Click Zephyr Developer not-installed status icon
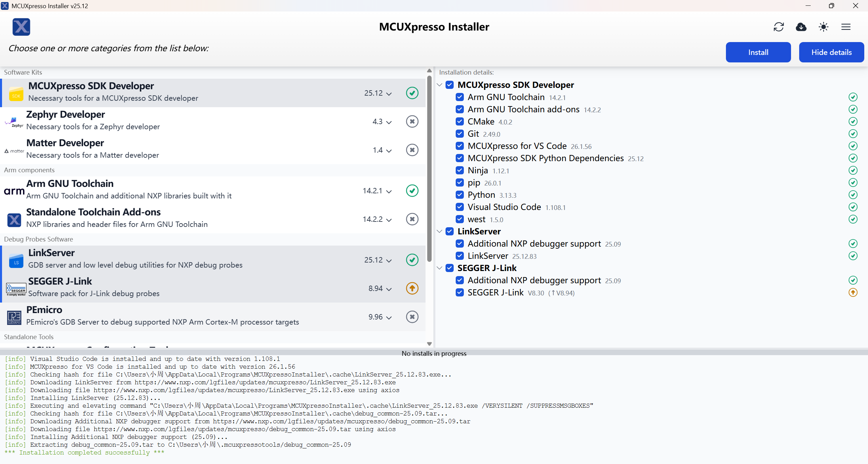 [412, 121]
